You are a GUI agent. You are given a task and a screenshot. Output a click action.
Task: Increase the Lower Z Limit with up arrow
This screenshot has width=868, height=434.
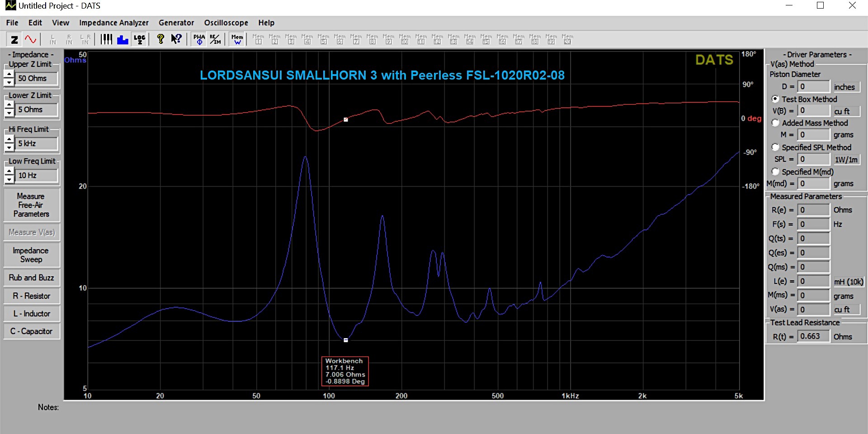9,105
